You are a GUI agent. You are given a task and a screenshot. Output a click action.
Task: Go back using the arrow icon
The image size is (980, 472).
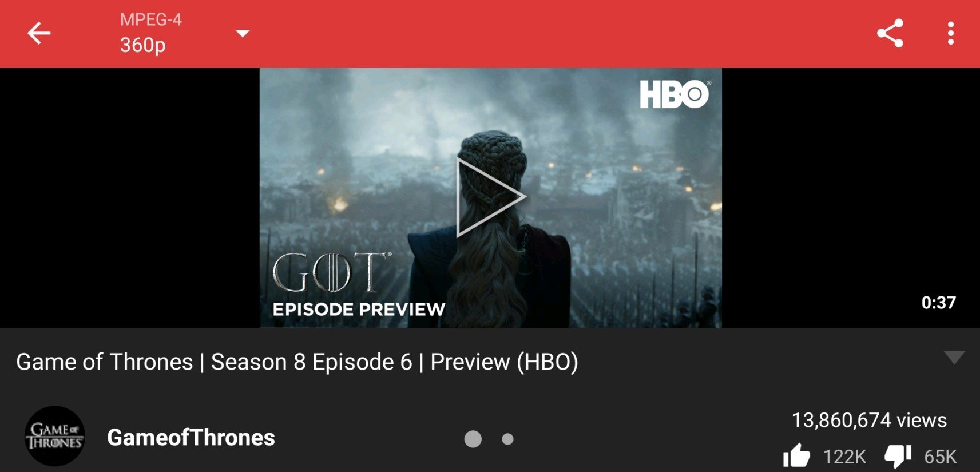[x=39, y=33]
